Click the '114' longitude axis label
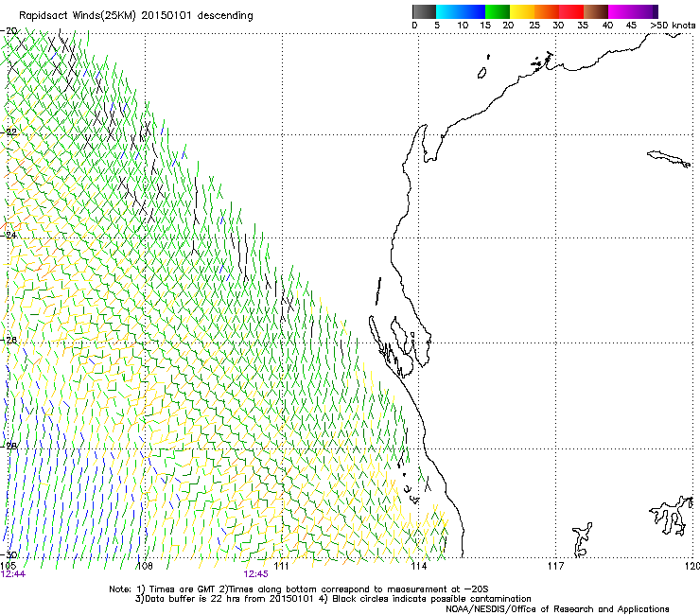This screenshot has height=615, width=700. tap(418, 566)
